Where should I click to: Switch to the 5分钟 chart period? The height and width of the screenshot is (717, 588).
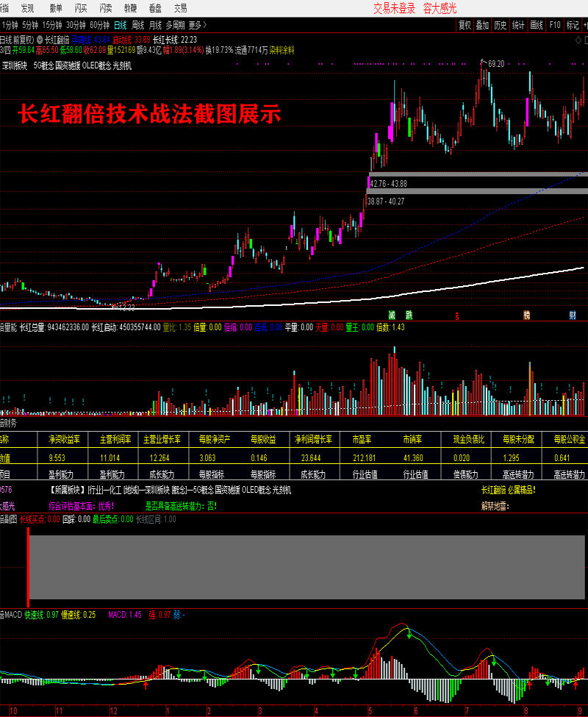[x=30, y=25]
